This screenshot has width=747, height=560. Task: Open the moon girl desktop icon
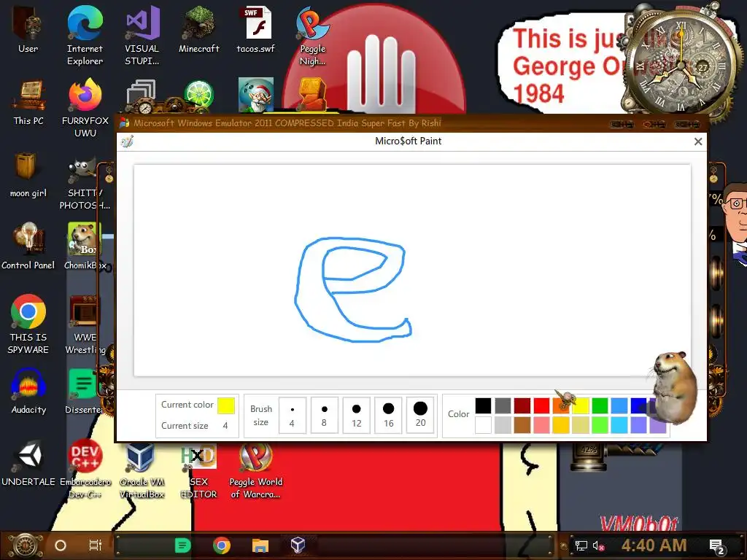(x=28, y=174)
